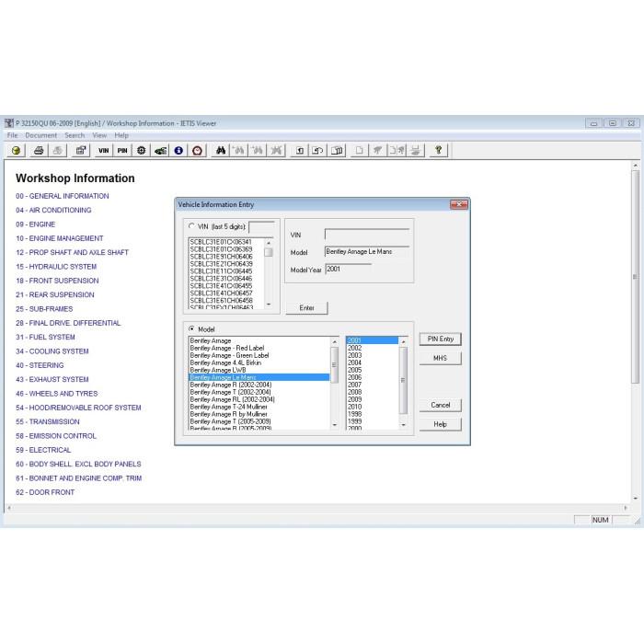Click the PIN Entry button

(x=441, y=339)
